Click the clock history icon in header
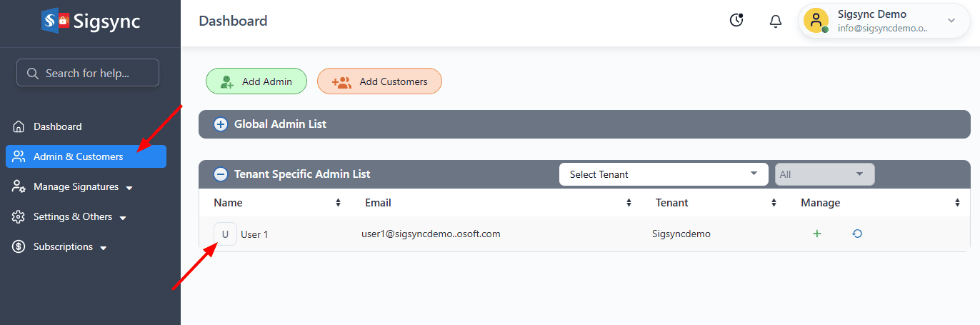 click(x=736, y=21)
